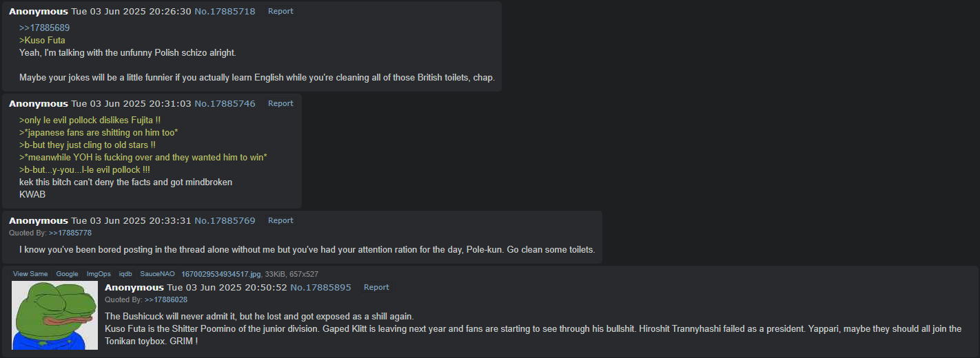Report post No.17885746
Screen dimensions: 980x358
pos(280,103)
